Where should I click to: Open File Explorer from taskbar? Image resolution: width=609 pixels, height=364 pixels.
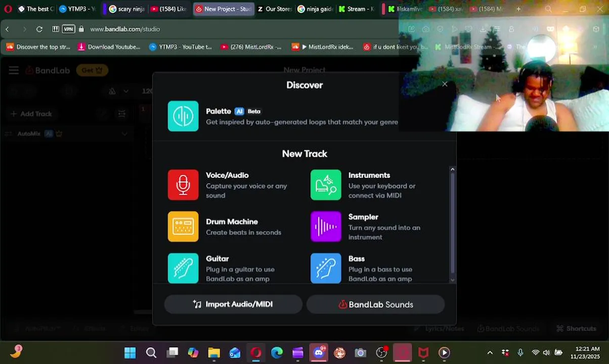click(214, 353)
